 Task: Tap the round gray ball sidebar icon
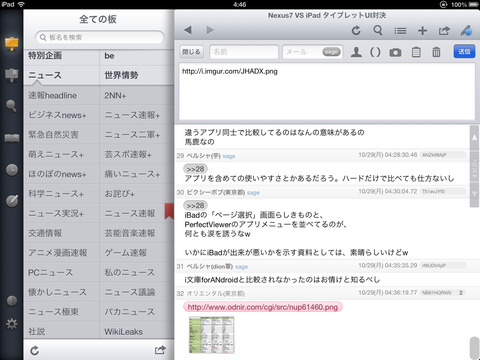tap(12, 301)
